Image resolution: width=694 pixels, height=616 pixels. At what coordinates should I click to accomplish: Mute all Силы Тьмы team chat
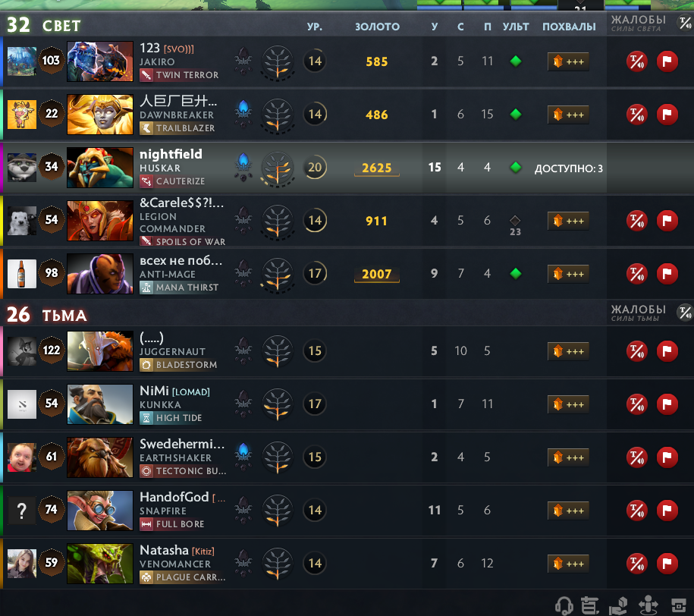(x=686, y=313)
